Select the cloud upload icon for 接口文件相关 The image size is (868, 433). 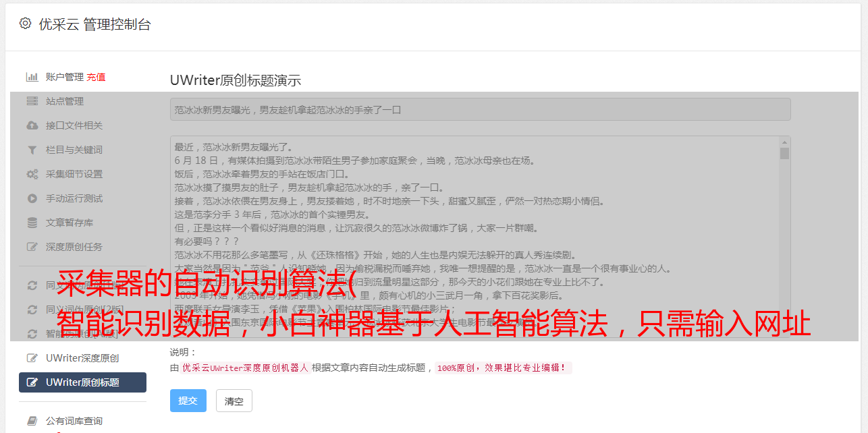[x=32, y=125]
